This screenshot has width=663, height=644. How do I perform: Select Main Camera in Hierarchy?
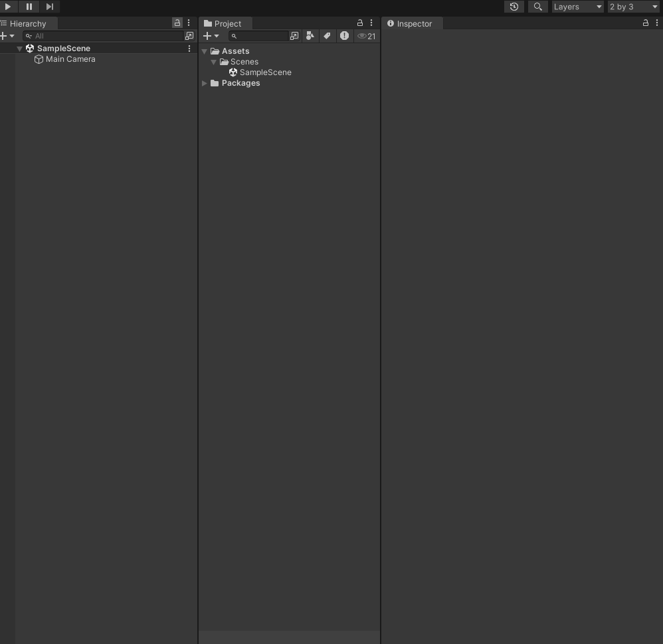(x=70, y=59)
